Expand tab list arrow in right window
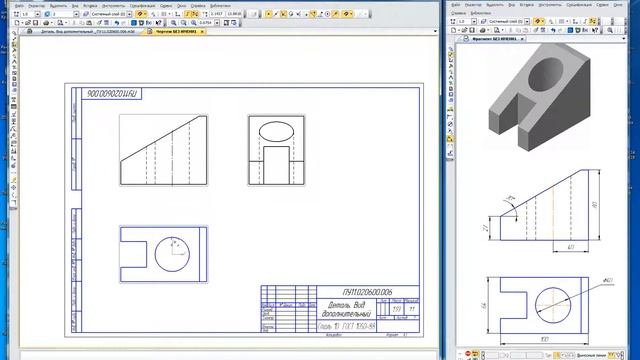Viewport: 640px width, 360px height. pyautogui.click(x=624, y=39)
